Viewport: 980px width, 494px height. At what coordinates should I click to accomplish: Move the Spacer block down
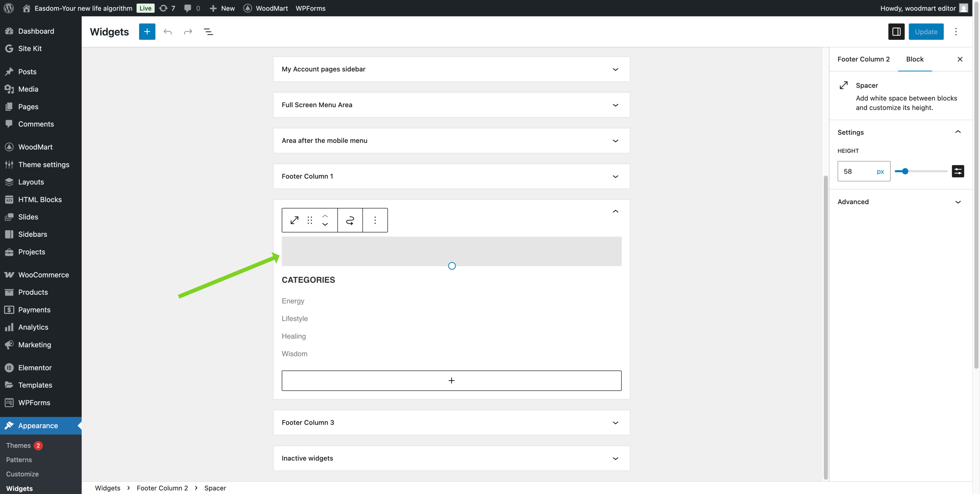pos(325,224)
